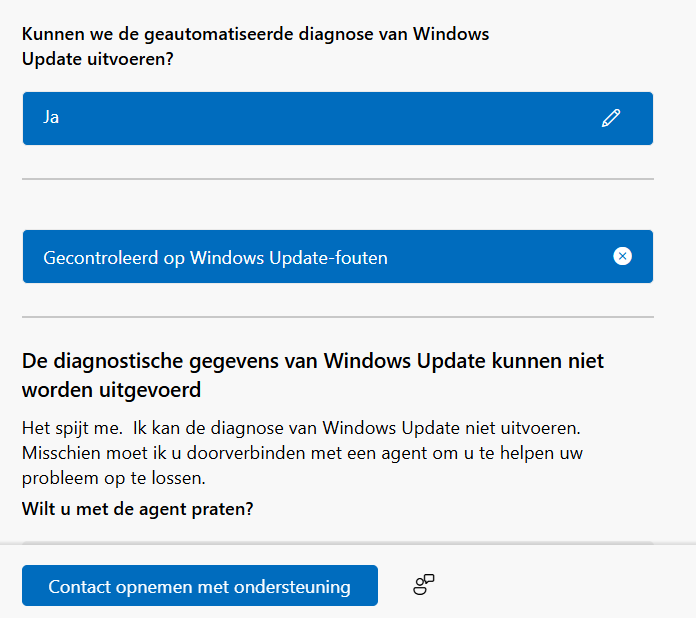Click the circled X icon on the Windows Update-fouten bar
This screenshot has height=618, width=696.
[x=622, y=257]
